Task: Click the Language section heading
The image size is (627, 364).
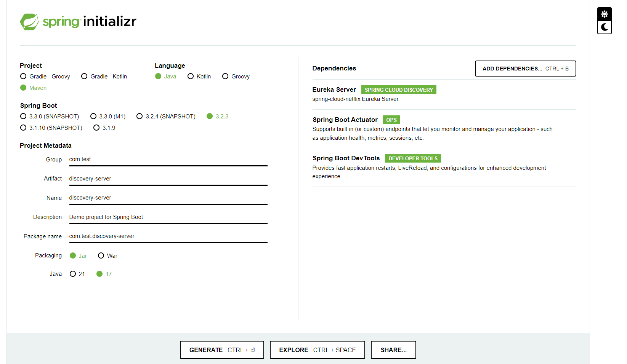Action: pos(170,66)
